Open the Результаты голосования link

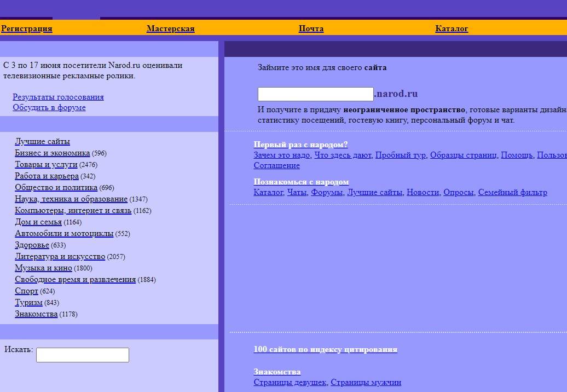click(x=58, y=97)
